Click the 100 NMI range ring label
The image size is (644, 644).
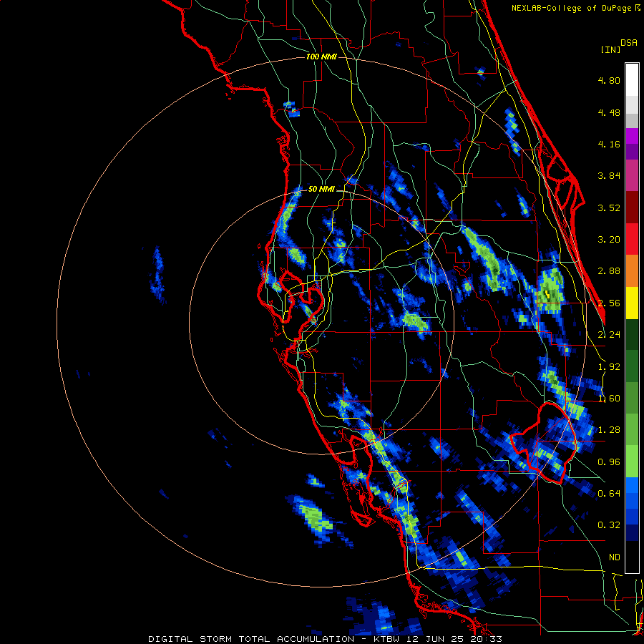(321, 57)
